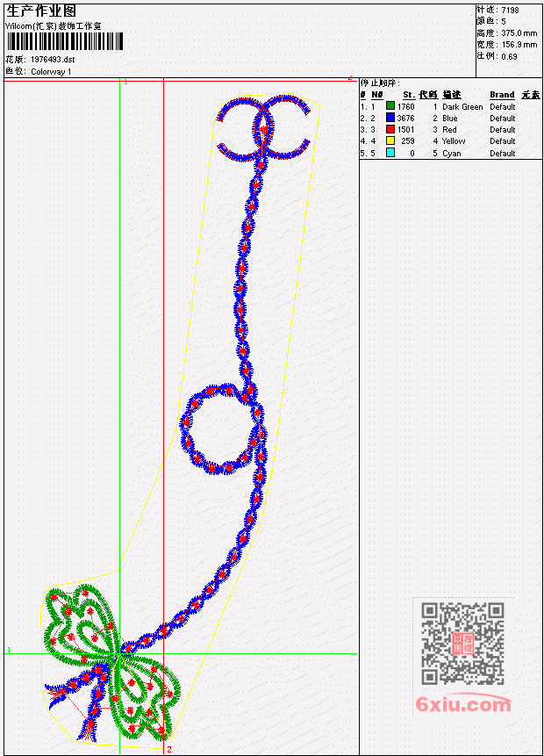Click the zero stitch count in Cyan row
Image resolution: width=544 pixels, height=756 pixels.
412,154
